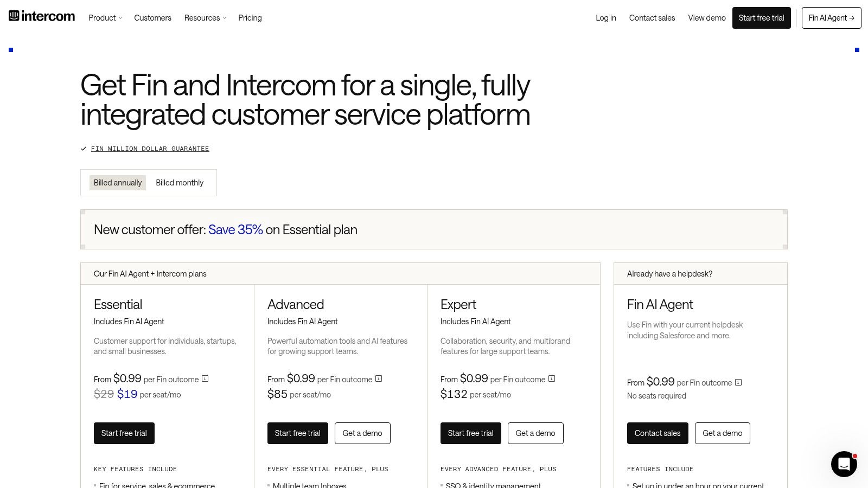Click Start free trial in header
The height and width of the screenshot is (488, 868).
(x=762, y=18)
